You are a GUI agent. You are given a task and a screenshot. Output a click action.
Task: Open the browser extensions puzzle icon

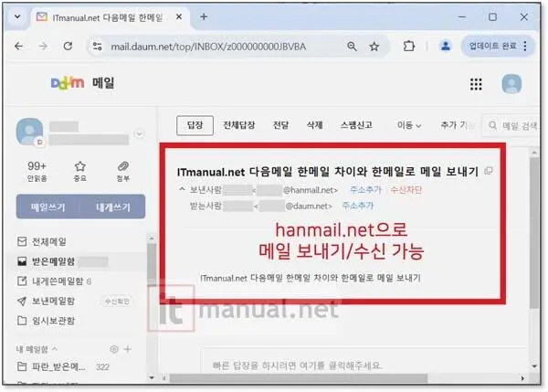(x=408, y=47)
